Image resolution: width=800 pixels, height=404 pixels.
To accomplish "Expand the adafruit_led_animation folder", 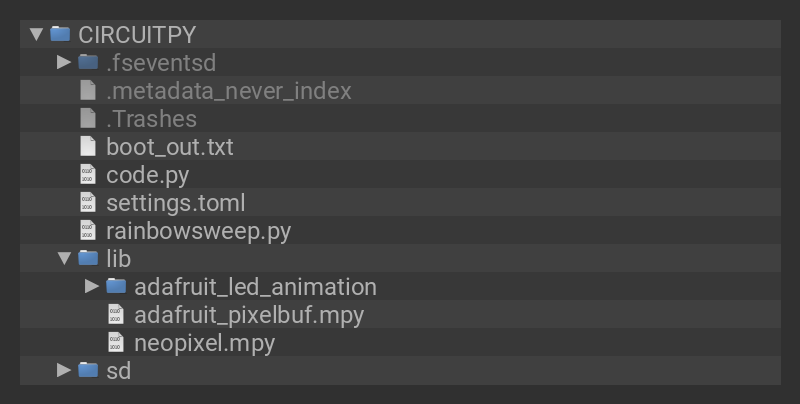I will tap(92, 286).
